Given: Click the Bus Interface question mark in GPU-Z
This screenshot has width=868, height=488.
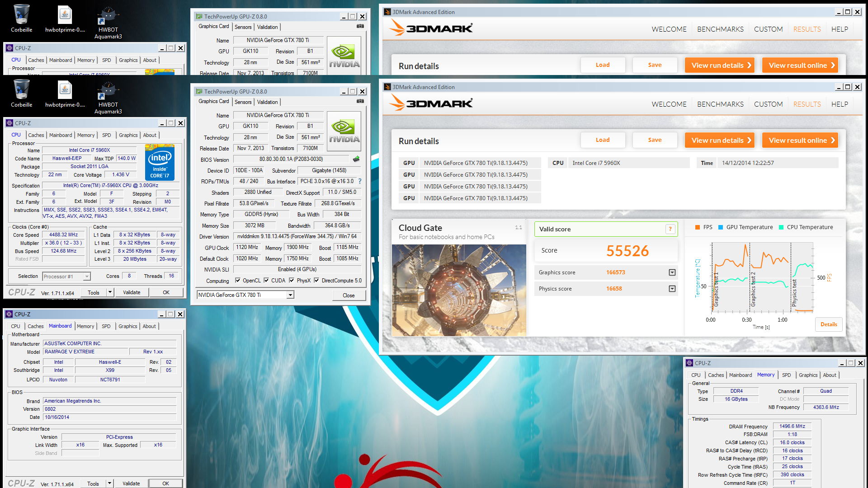Looking at the screenshot, I should [x=360, y=181].
